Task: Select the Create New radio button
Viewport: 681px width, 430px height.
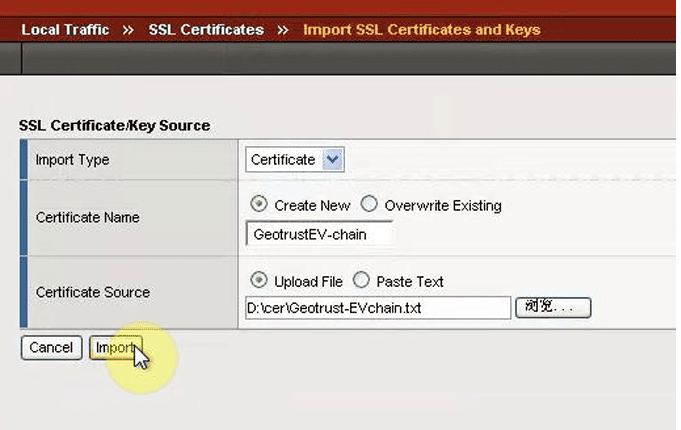Action: [x=260, y=205]
